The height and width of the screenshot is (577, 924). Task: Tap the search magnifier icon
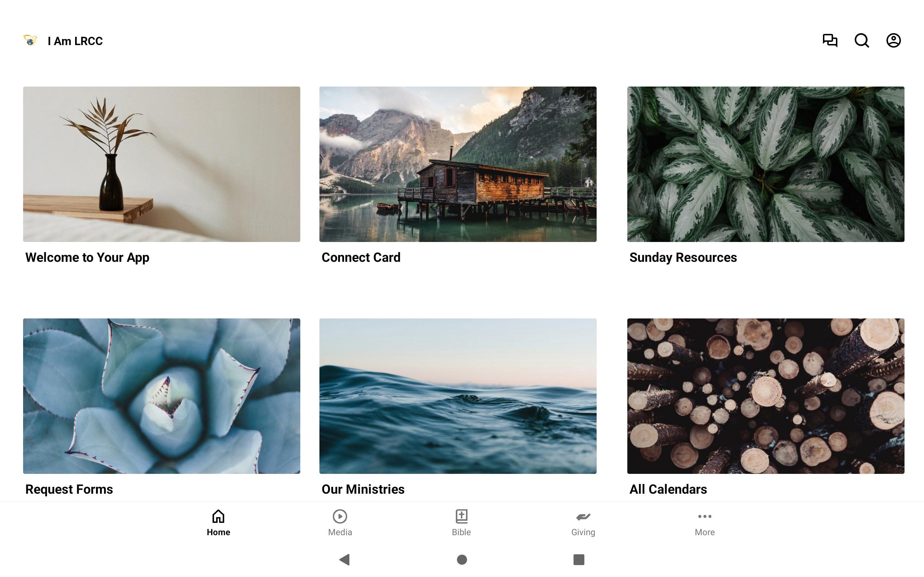pyautogui.click(x=862, y=40)
